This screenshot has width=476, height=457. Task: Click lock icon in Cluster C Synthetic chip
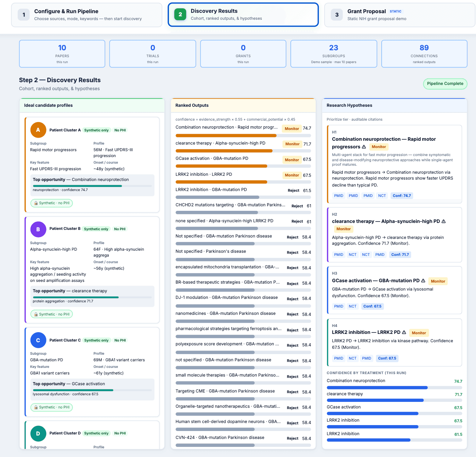point(36,407)
